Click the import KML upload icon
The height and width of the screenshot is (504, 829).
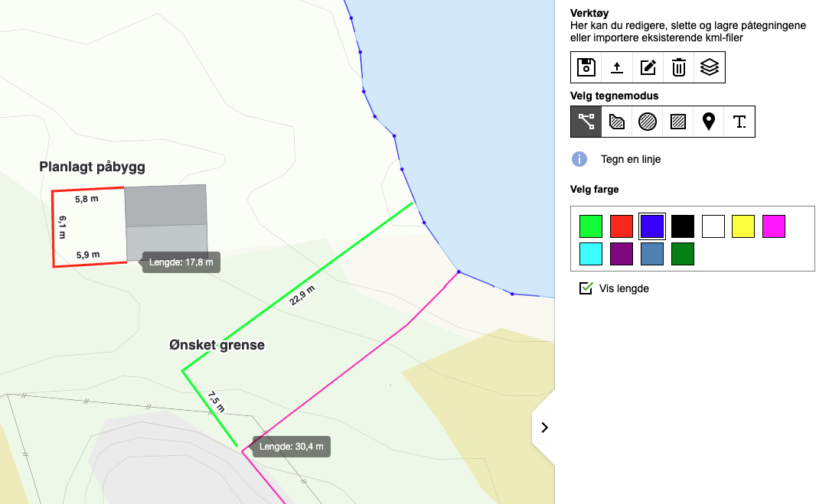[617, 67]
